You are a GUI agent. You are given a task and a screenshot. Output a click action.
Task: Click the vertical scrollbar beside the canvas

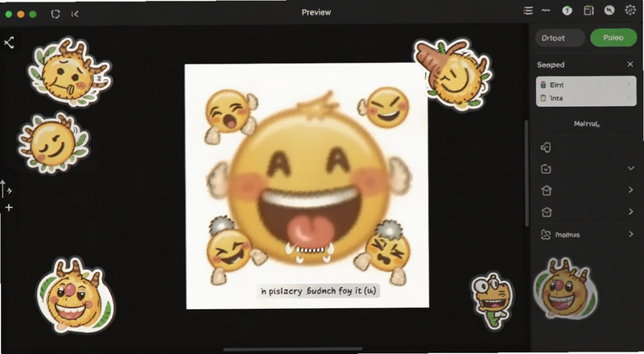click(526, 172)
